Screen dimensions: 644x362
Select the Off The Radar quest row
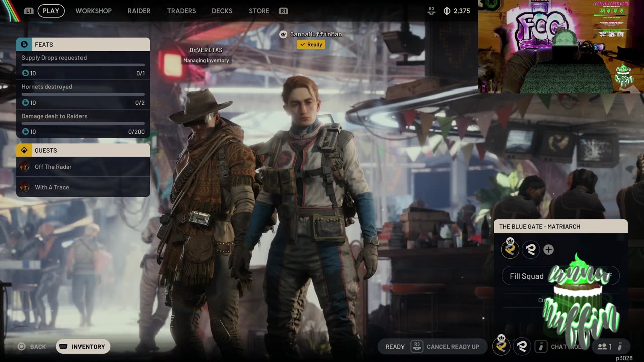tap(83, 167)
